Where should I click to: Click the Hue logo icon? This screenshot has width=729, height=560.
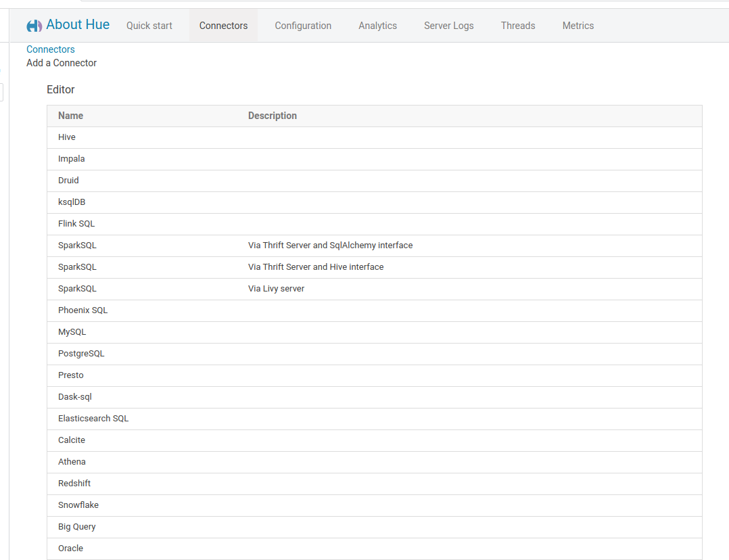click(x=34, y=26)
